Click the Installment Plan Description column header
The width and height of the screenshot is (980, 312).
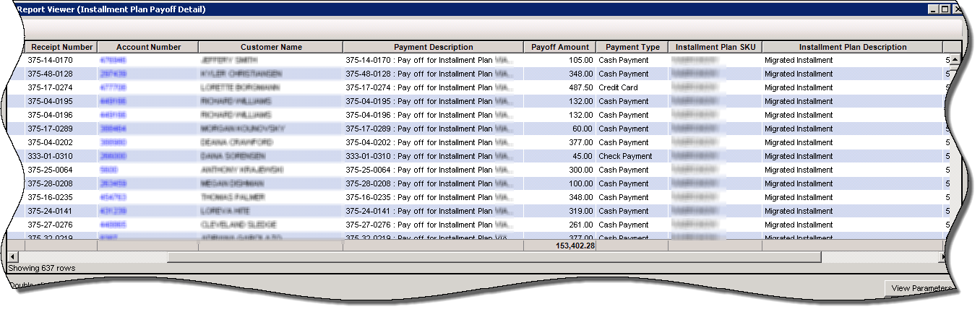[852, 47]
